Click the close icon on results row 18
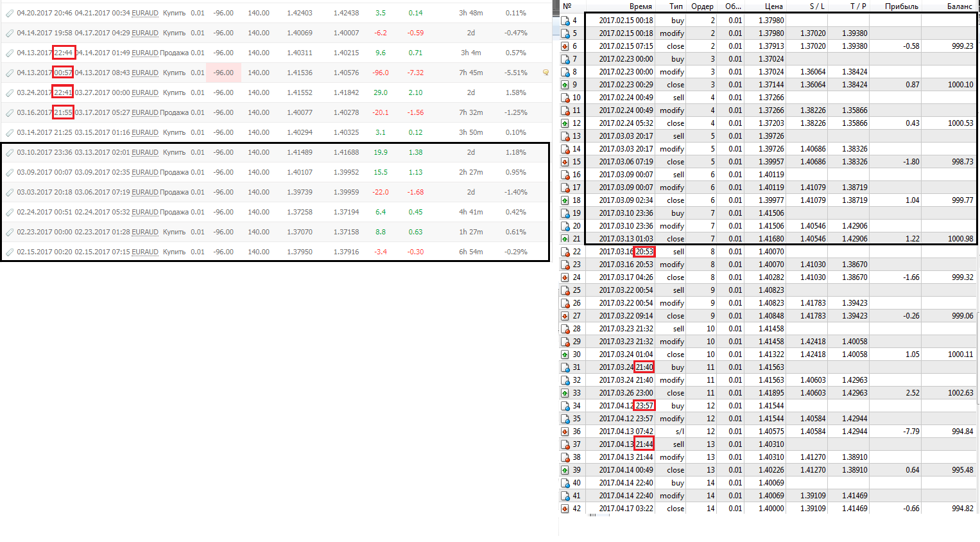This screenshot has height=542, width=980. click(565, 200)
